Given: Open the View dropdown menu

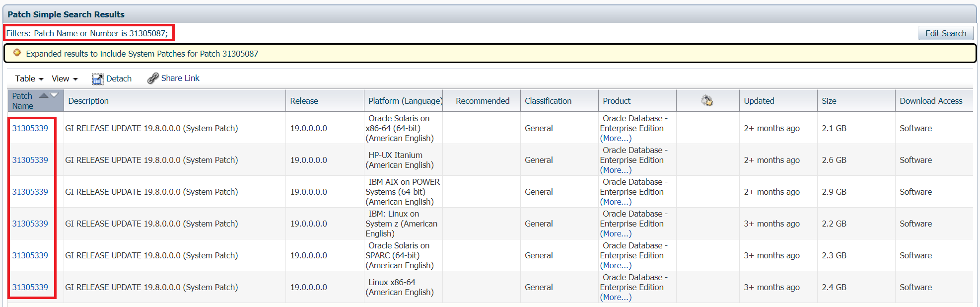Looking at the screenshot, I should 65,78.
